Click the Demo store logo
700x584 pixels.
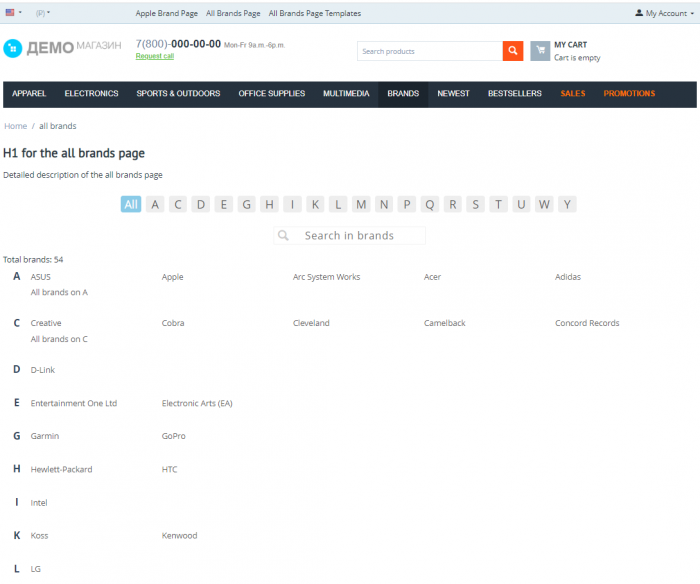click(62, 48)
